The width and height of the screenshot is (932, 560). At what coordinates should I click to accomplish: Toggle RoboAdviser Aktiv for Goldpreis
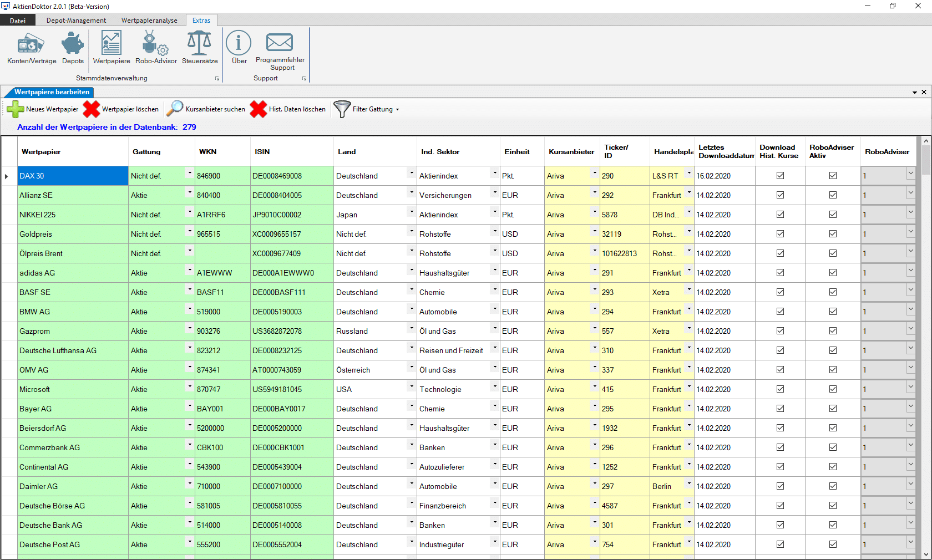pos(833,234)
